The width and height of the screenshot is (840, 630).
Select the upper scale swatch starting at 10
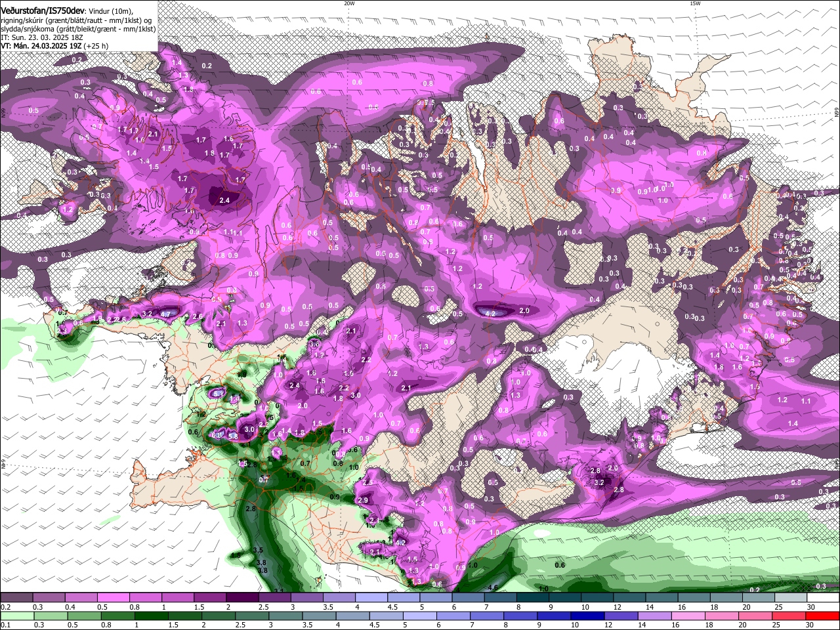[x=596, y=598]
